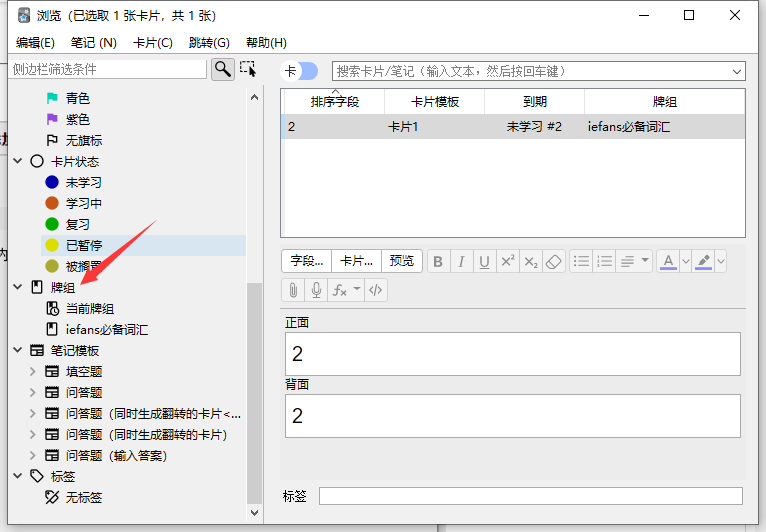Expand the 填空题 note type

coord(33,371)
